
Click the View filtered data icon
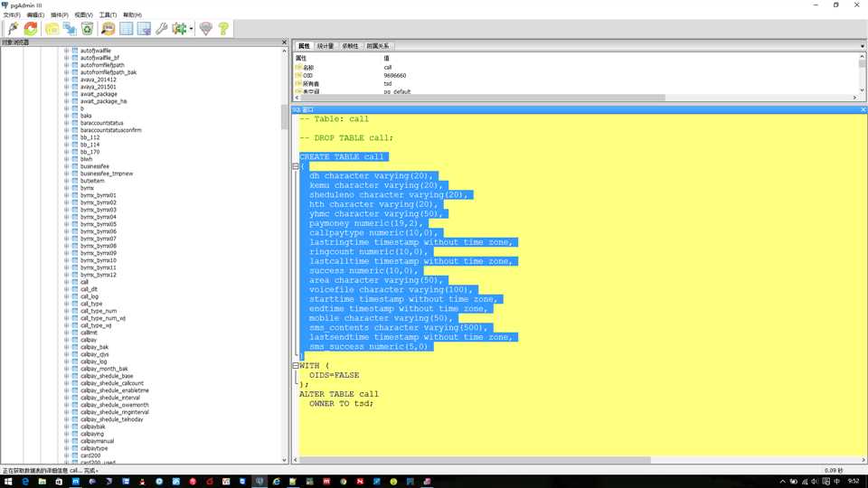click(x=144, y=28)
